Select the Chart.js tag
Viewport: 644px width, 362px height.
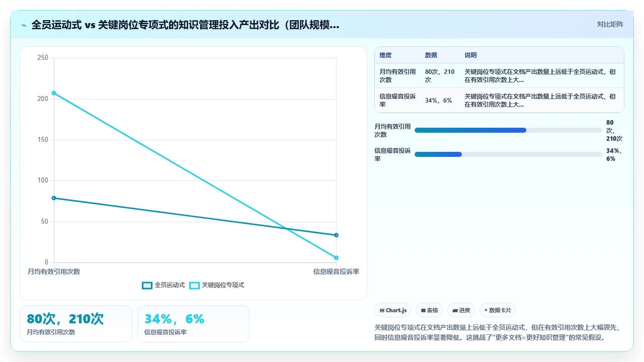click(x=393, y=310)
